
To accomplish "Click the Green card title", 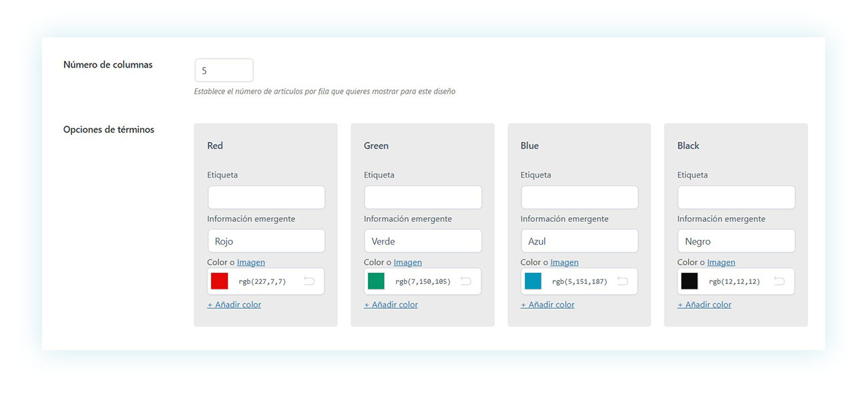I will tap(376, 146).
